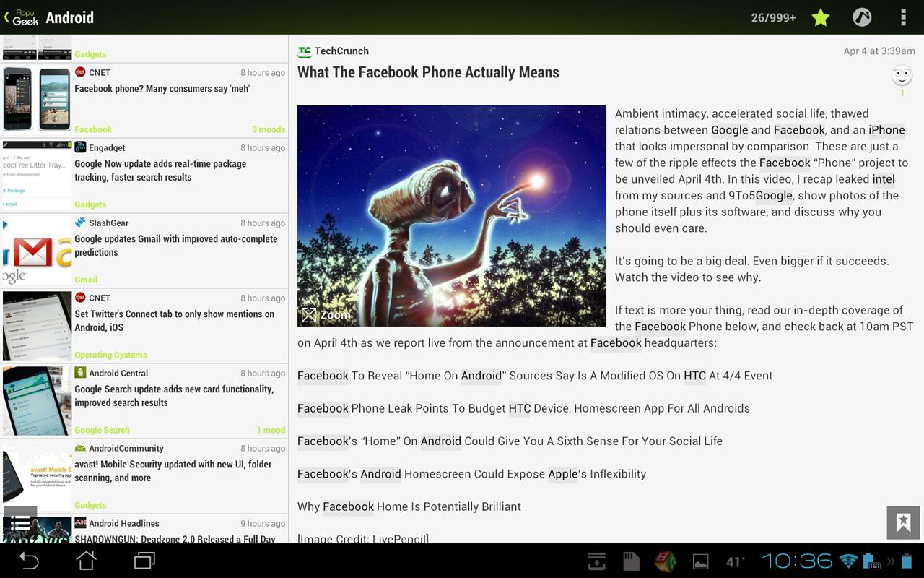
Task: Select the Operating Systems topic tag
Action: 110,355
